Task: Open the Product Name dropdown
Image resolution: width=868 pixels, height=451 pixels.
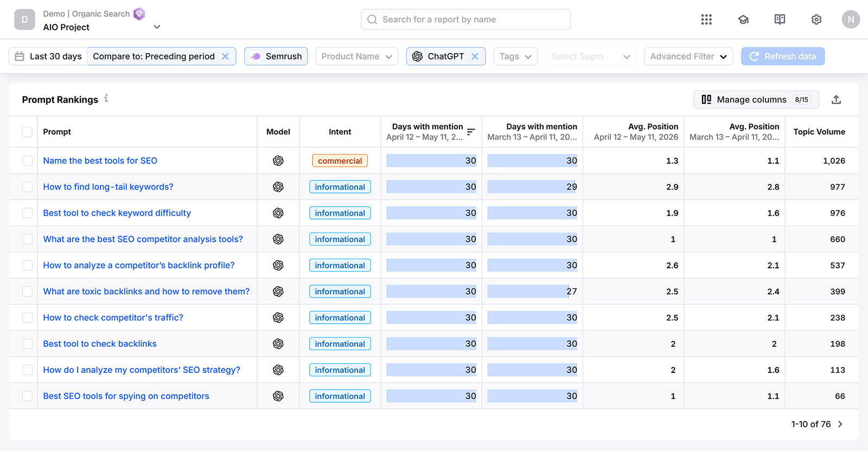Action: pos(356,56)
